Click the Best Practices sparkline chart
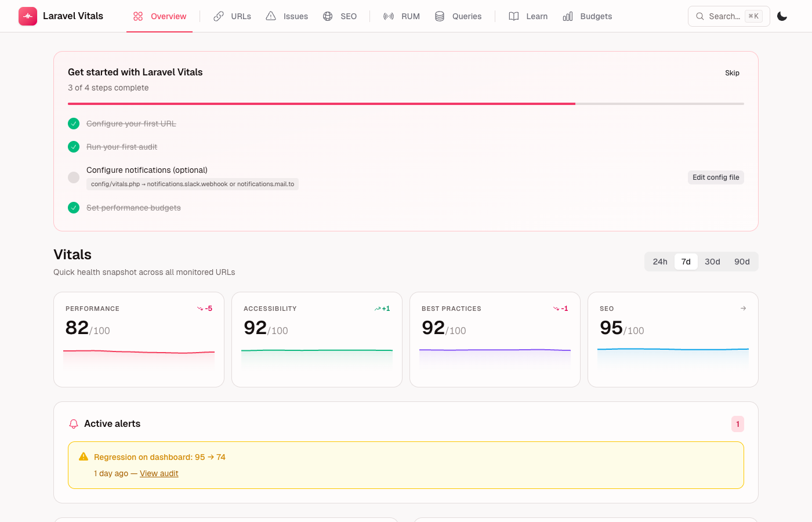Viewport: 812px width, 522px height. [x=495, y=360]
